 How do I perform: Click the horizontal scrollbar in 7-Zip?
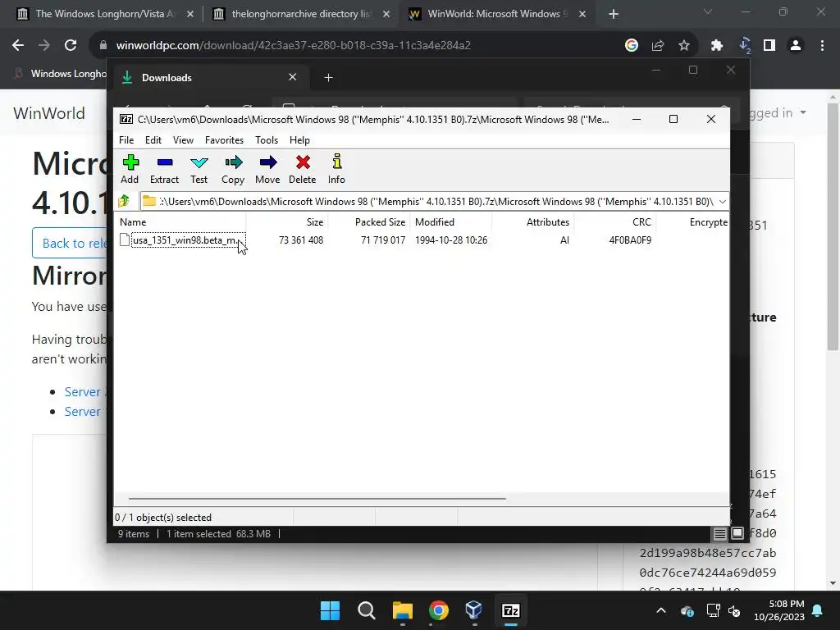[x=317, y=499]
